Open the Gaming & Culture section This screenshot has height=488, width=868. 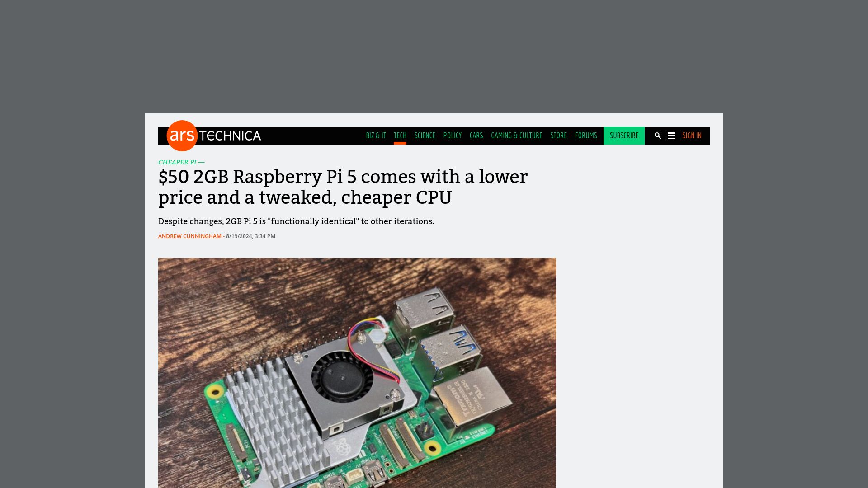516,136
